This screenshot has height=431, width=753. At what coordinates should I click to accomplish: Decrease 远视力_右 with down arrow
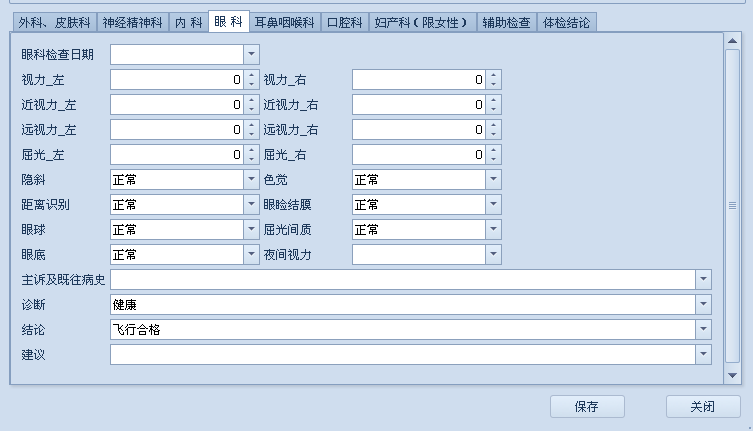[x=493, y=134]
